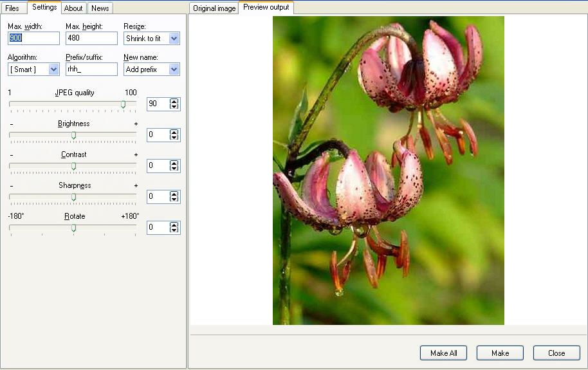This screenshot has width=588, height=370.
Task: Click the JPEG quality value field showing 90
Action: tap(158, 104)
